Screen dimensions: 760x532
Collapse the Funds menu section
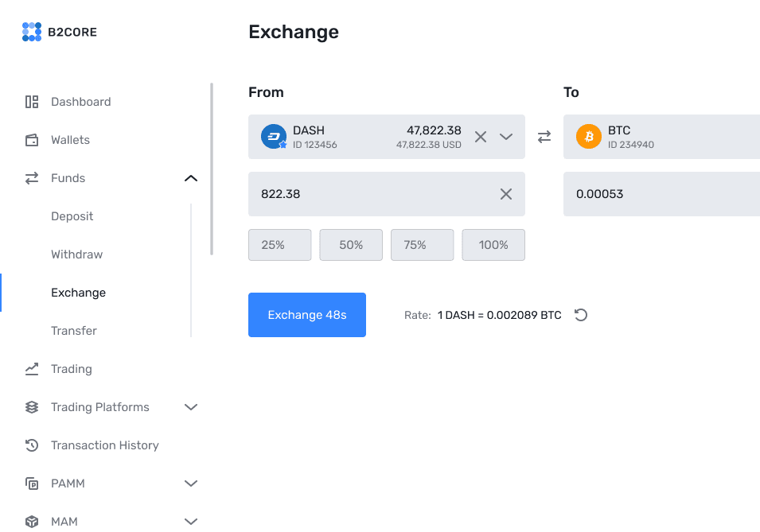[191, 178]
